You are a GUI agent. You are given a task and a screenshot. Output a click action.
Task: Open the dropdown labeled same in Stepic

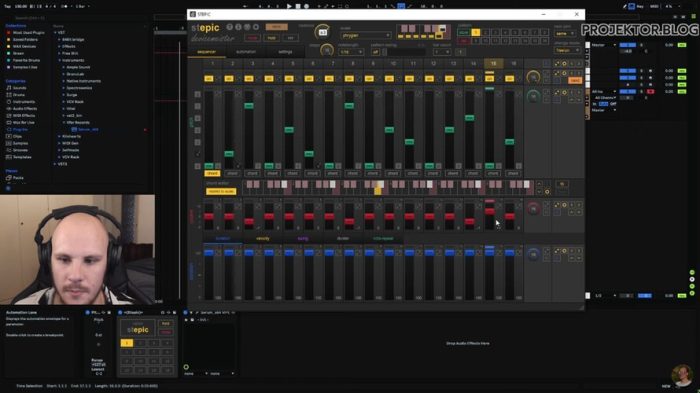tap(565, 33)
